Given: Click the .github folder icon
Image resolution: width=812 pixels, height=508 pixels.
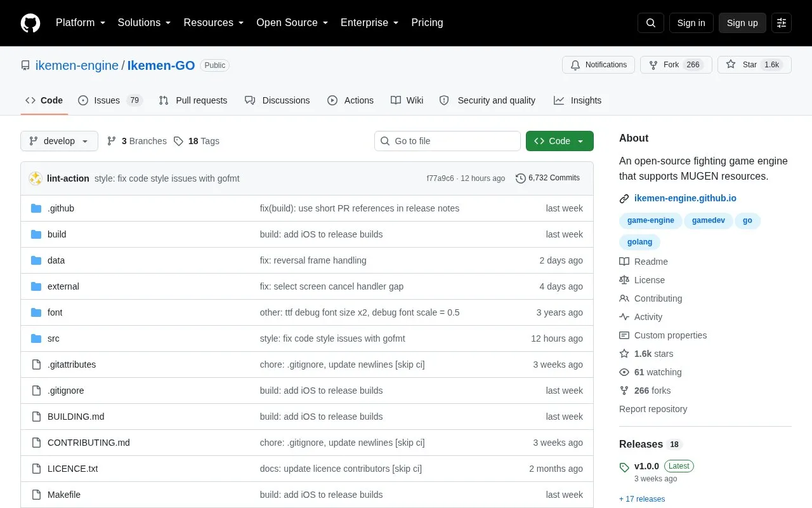Looking at the screenshot, I should pyautogui.click(x=36, y=208).
